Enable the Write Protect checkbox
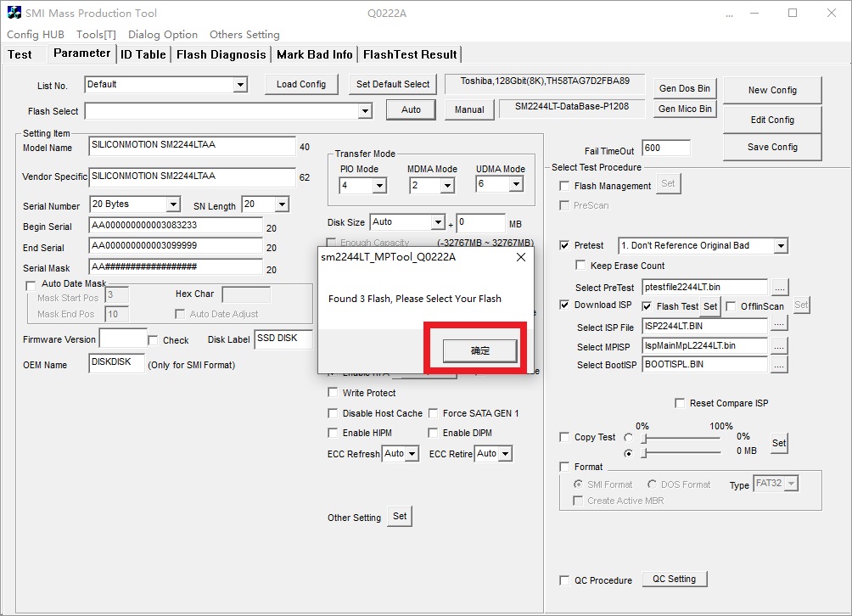The image size is (852, 616). 333,393
